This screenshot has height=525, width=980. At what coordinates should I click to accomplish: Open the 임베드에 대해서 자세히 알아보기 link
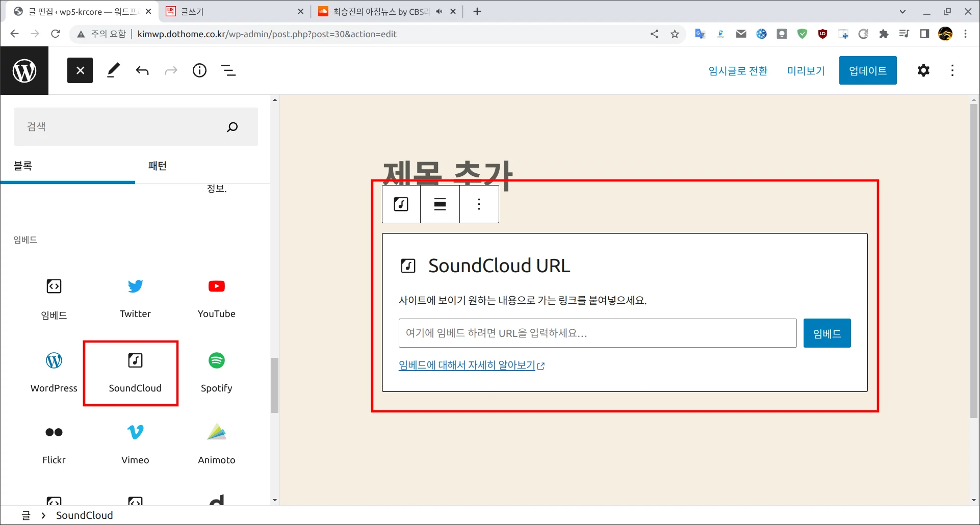click(467, 365)
